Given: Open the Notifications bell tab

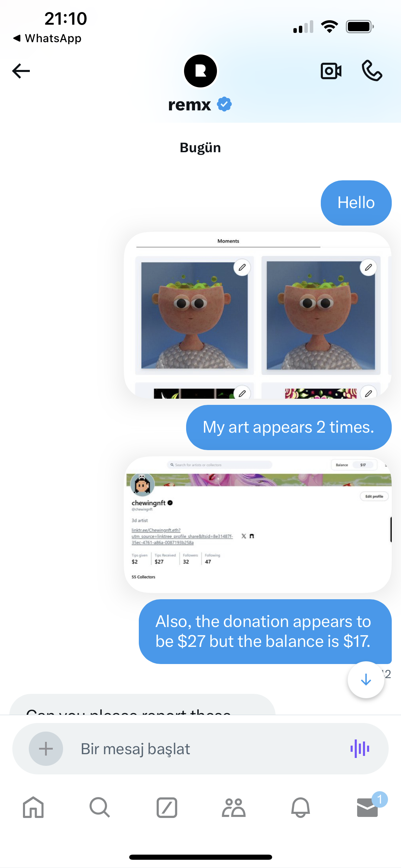Looking at the screenshot, I should [x=301, y=807].
